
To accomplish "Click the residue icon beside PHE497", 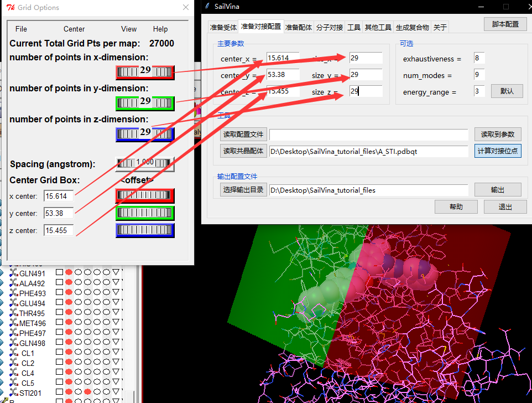I will [x=14, y=333].
